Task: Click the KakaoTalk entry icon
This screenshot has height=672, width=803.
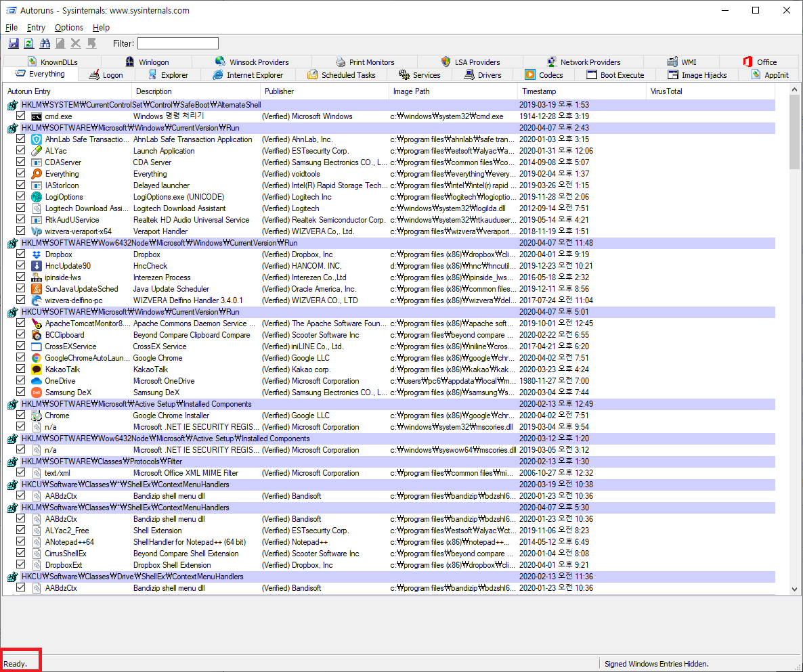Action: 37,369
